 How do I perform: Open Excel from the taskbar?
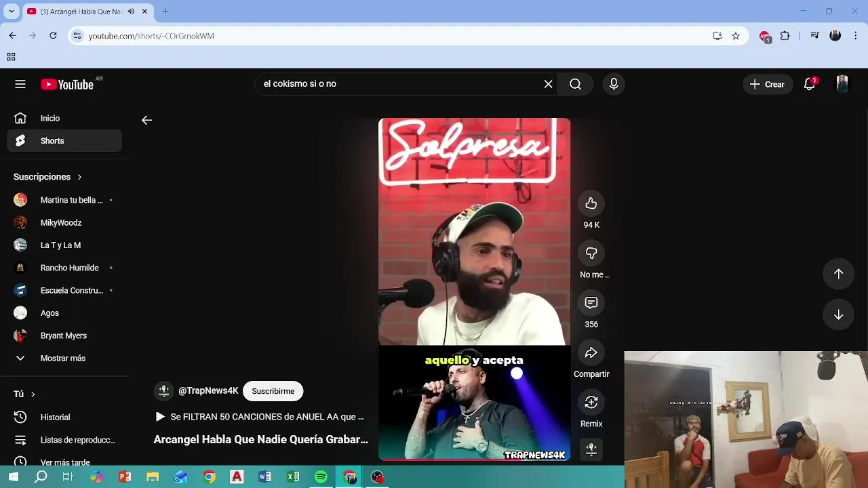pos(293,477)
